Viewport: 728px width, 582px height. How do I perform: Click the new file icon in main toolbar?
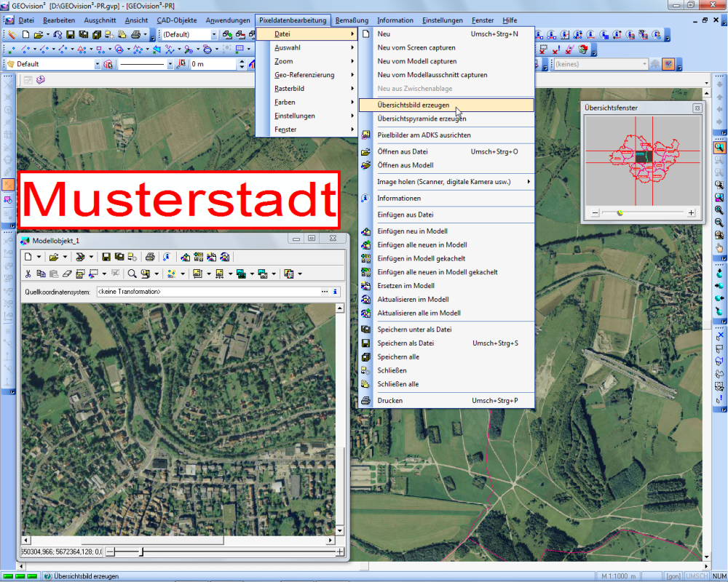tap(26, 34)
